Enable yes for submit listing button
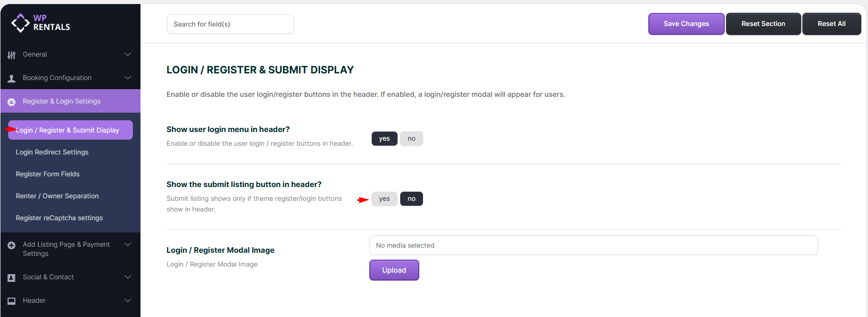Viewport: 868px width, 317px height. point(384,199)
